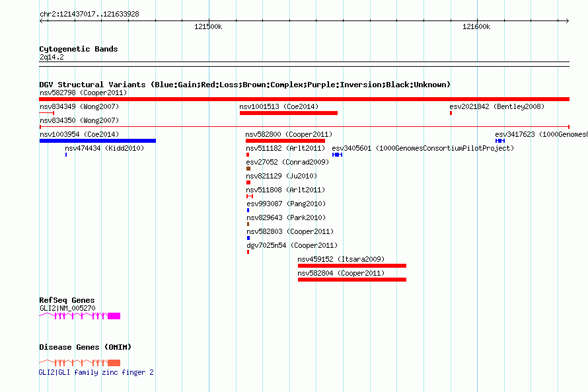This screenshot has width=588, height=392.
Task: Click the esv3417623 blue gain marker
Action: 500,141
